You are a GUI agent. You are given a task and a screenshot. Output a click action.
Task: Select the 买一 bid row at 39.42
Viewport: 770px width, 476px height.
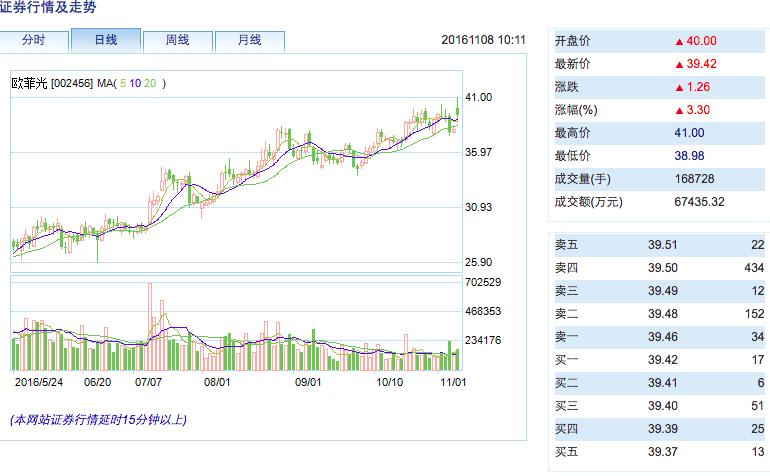(658, 359)
